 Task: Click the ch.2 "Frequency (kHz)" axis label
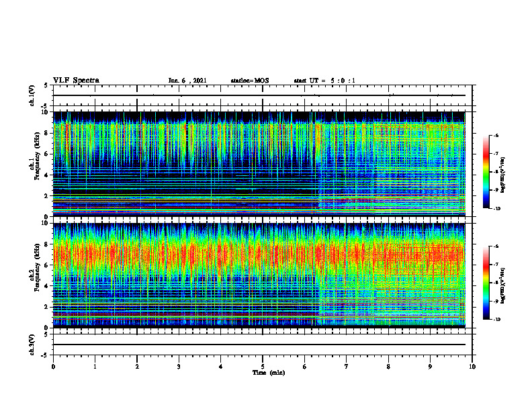point(39,267)
